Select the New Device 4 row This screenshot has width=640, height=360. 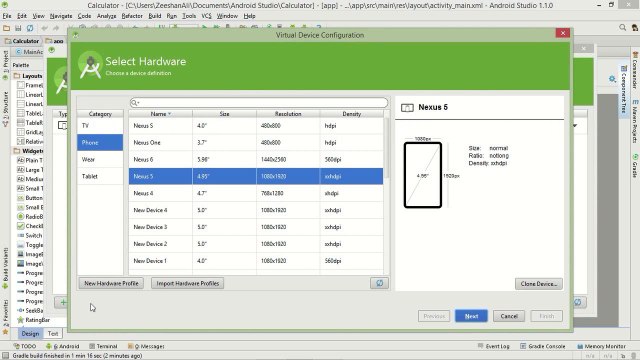click(x=256, y=210)
